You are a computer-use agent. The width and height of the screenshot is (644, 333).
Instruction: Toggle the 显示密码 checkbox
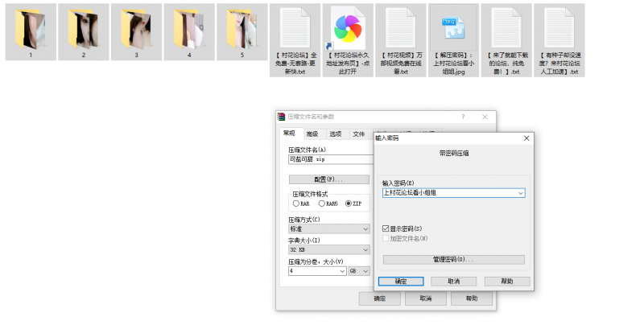[386, 229]
